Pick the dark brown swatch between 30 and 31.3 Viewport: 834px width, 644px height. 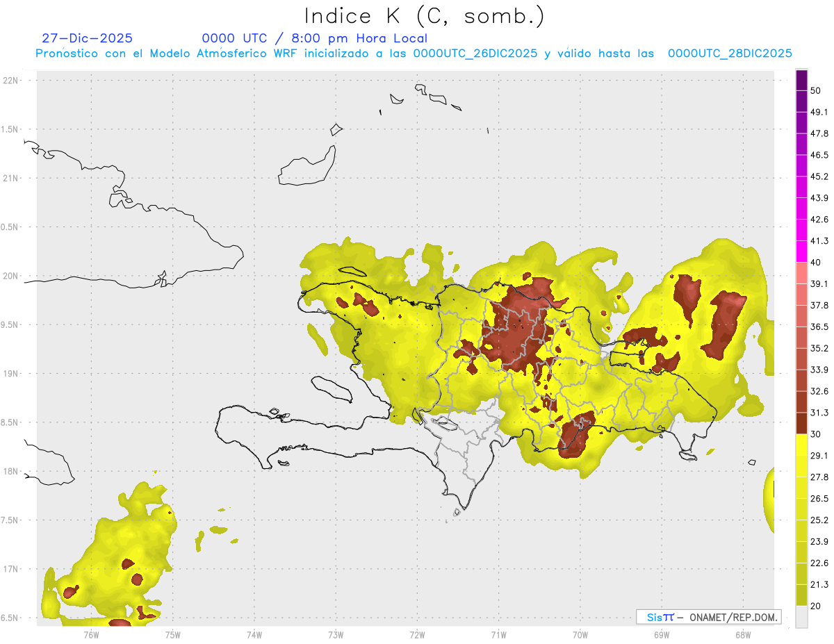coord(801,424)
